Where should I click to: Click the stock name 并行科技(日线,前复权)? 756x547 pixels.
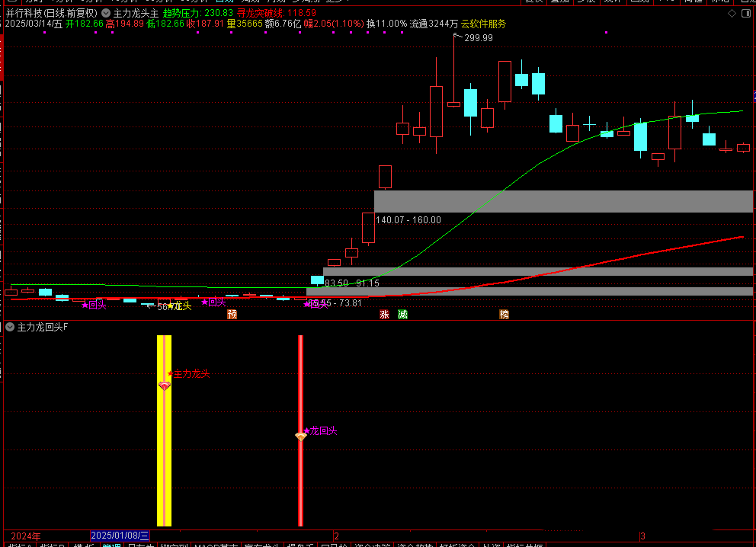pos(51,13)
